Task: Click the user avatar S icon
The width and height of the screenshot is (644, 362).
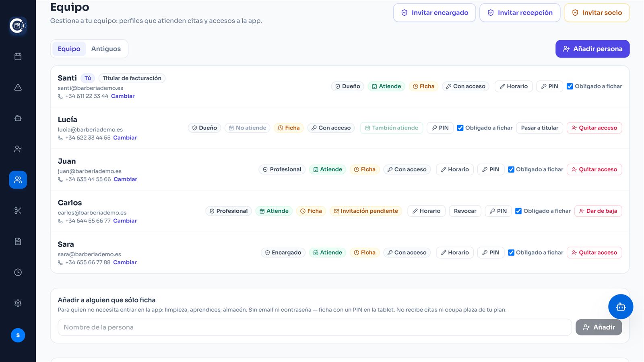Action: [18, 335]
